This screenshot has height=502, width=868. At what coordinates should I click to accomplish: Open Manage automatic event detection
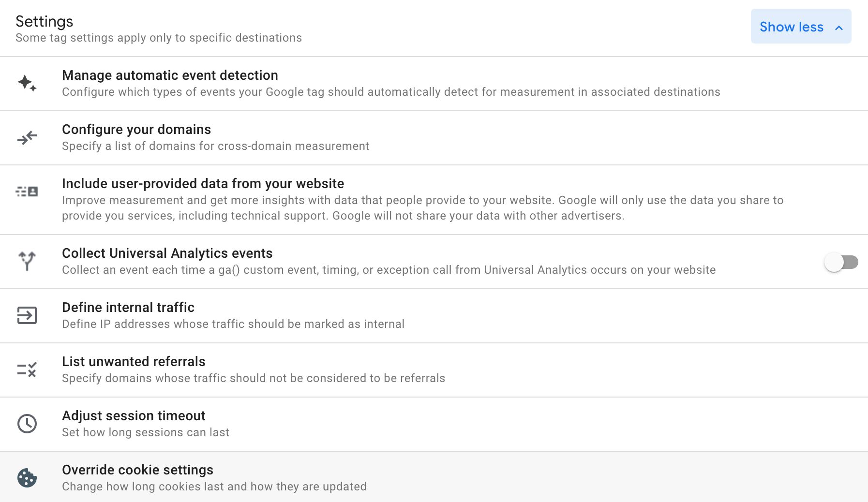[x=434, y=84]
